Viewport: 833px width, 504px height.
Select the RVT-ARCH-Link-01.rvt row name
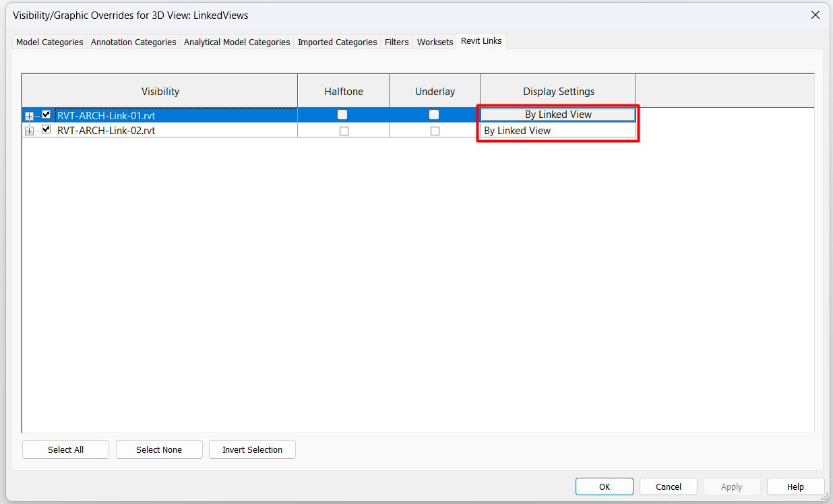(x=106, y=115)
